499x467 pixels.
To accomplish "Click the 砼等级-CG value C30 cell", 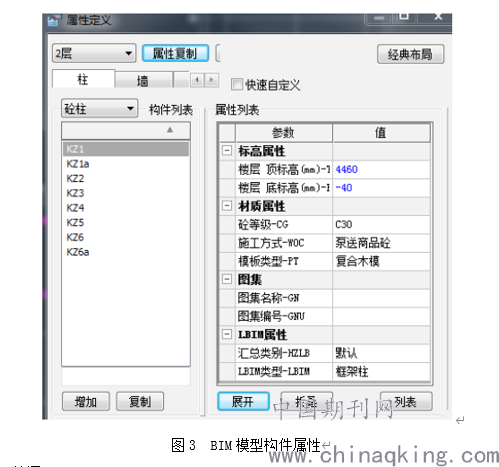I will (381, 224).
